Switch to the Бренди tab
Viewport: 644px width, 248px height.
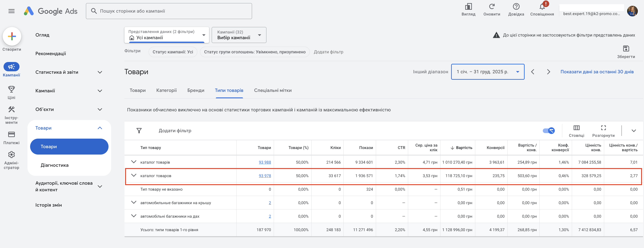coord(196,90)
